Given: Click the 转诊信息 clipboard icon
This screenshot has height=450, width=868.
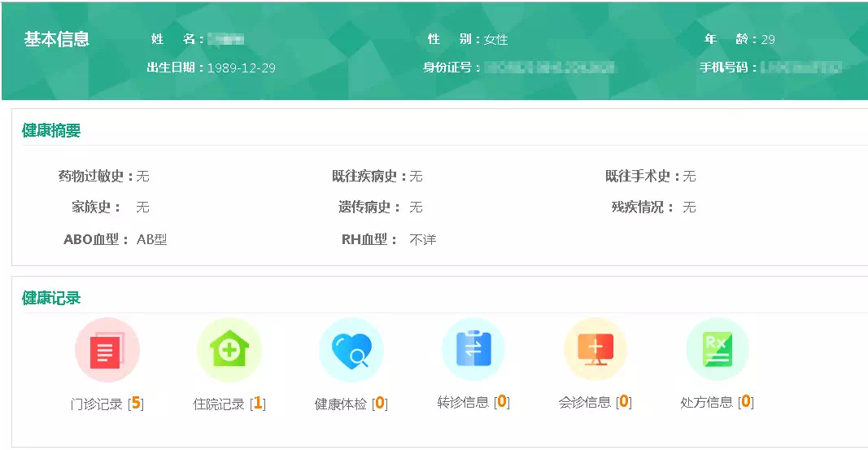Looking at the screenshot, I should tap(473, 350).
